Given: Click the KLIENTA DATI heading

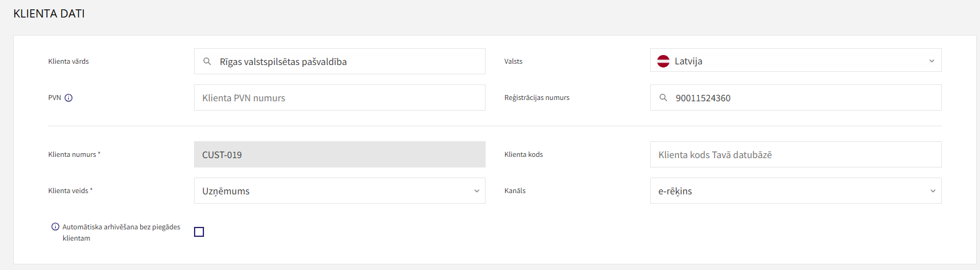Looking at the screenshot, I should pyautogui.click(x=49, y=14).
